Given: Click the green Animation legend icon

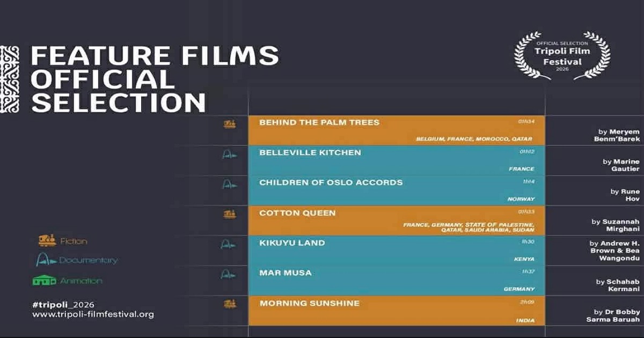Looking at the screenshot, I should point(45,281).
